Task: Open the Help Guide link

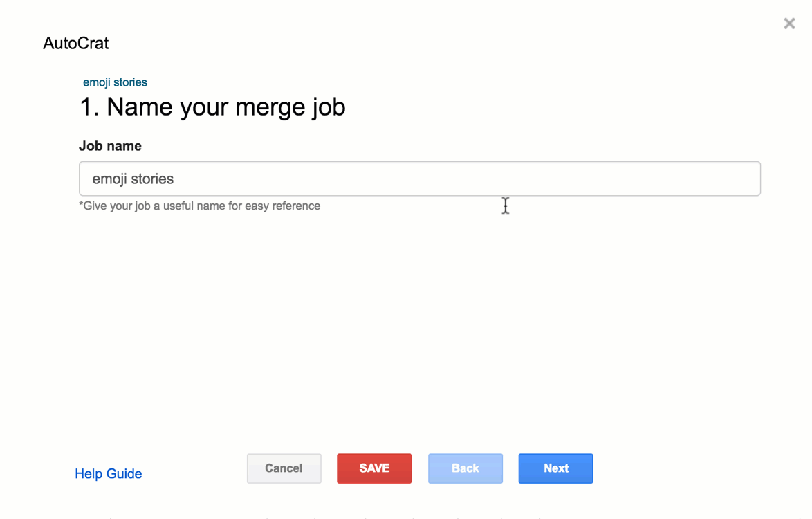Action: pyautogui.click(x=109, y=474)
